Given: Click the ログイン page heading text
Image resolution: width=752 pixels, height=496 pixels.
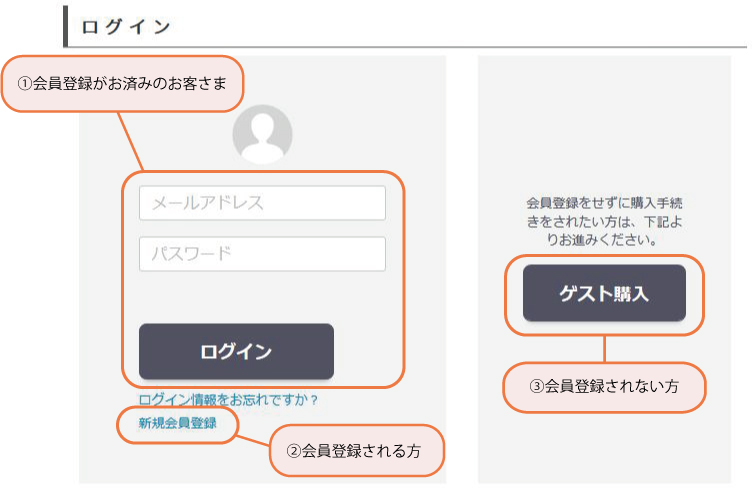Looking at the screenshot, I should click(x=126, y=27).
